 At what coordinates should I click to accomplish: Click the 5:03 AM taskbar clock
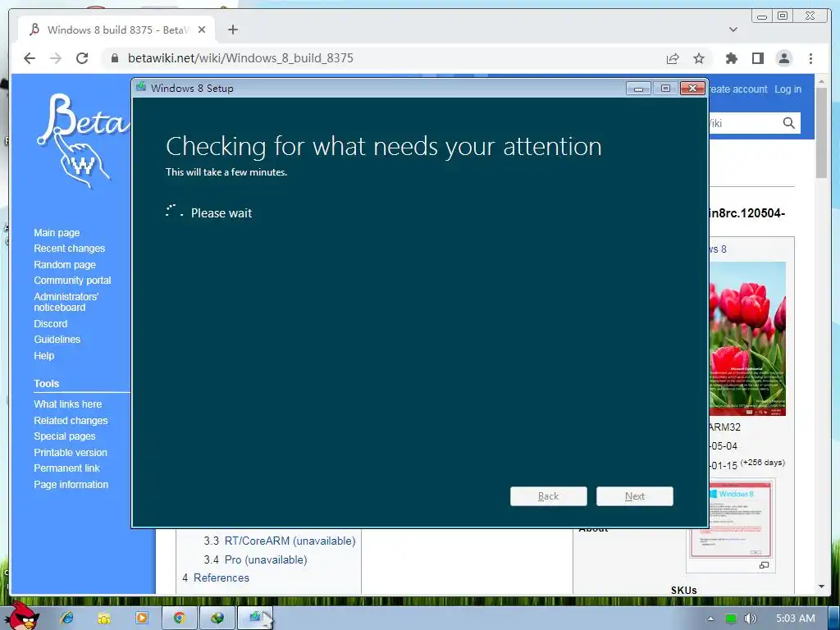[x=796, y=619]
